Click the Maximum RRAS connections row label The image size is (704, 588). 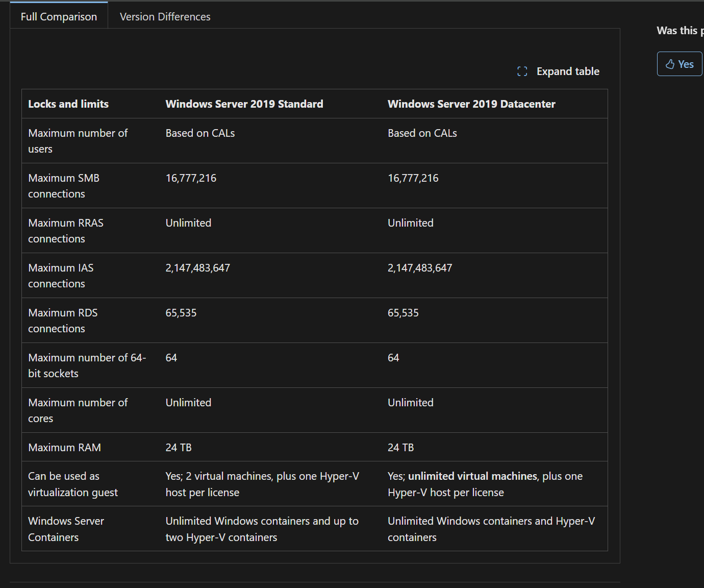65,231
